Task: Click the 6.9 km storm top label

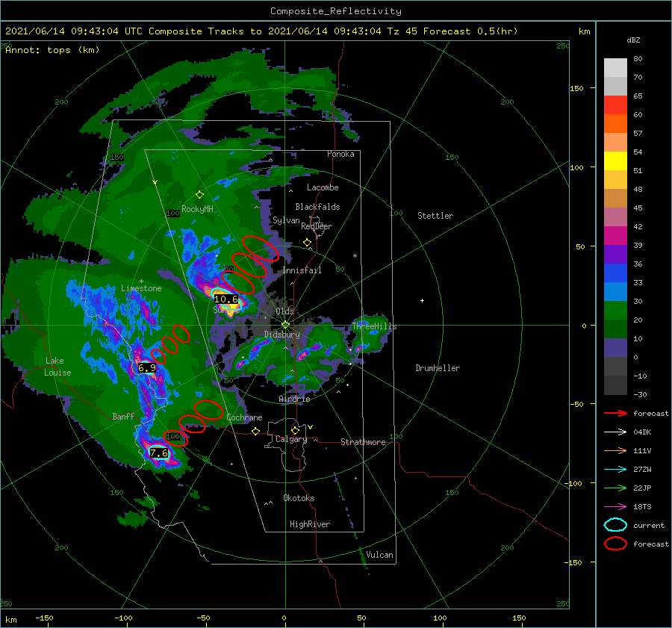Action: click(x=147, y=368)
